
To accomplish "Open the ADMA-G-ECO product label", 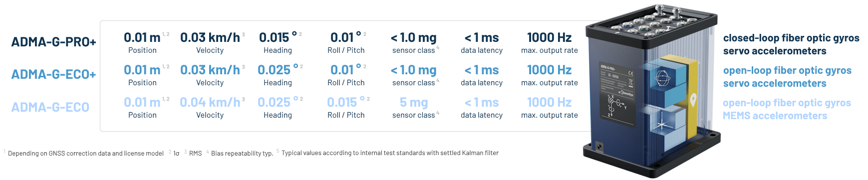I will (x=50, y=107).
